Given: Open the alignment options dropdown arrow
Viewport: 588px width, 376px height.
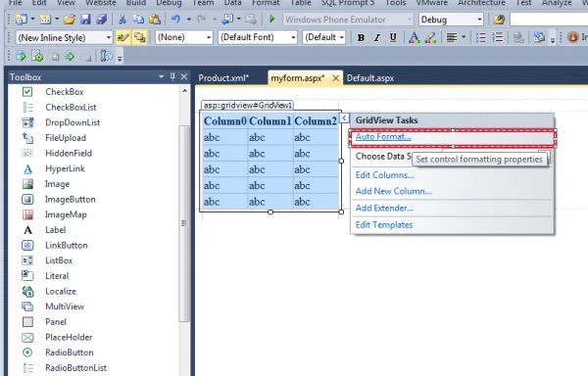Looking at the screenshot, I should click(464, 37).
